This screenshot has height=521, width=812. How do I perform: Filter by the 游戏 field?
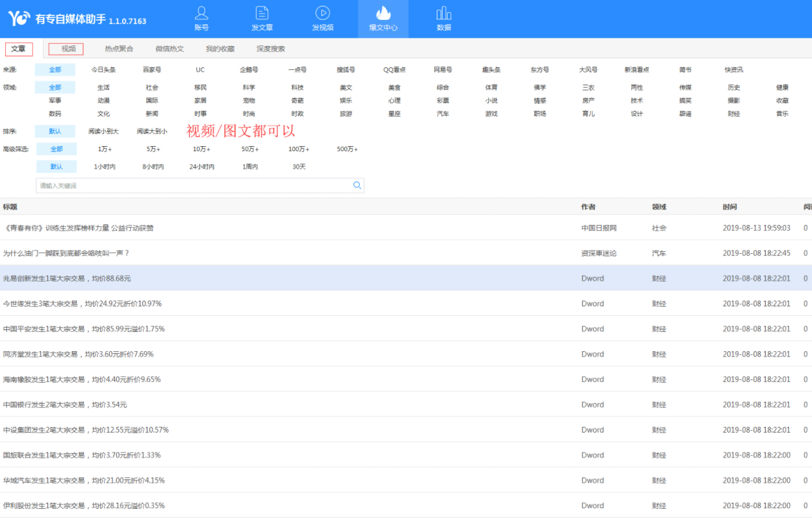(491, 114)
